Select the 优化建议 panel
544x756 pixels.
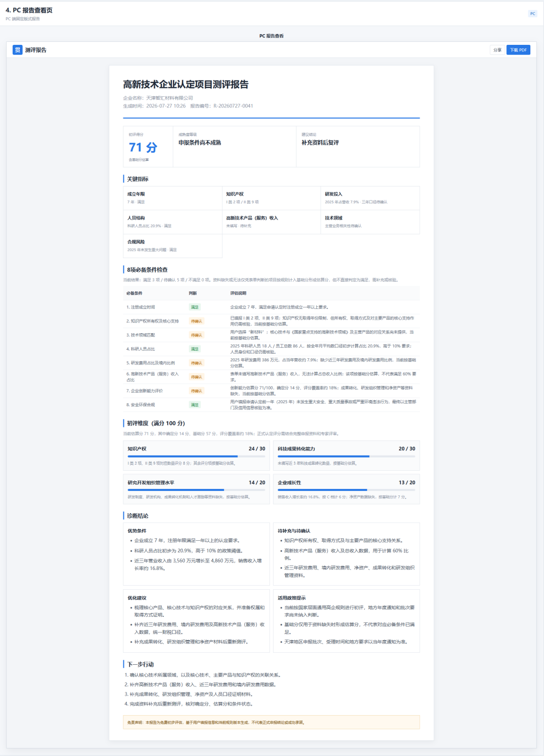pos(196,621)
